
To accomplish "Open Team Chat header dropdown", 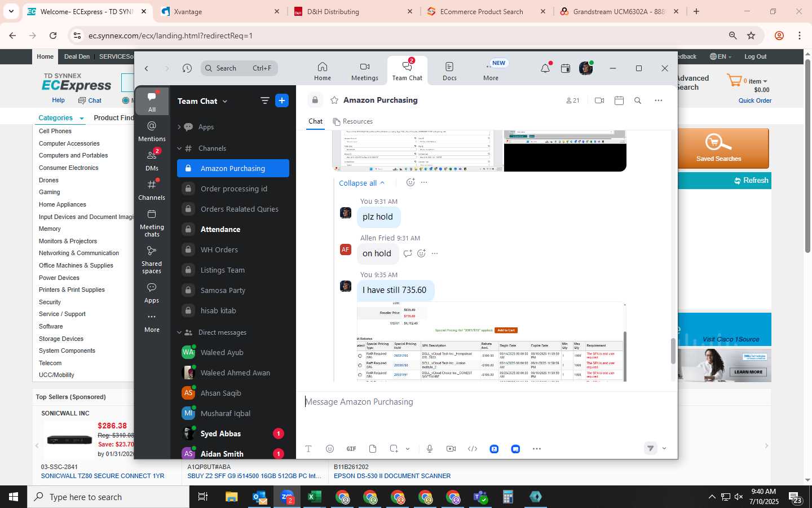I will (202, 101).
